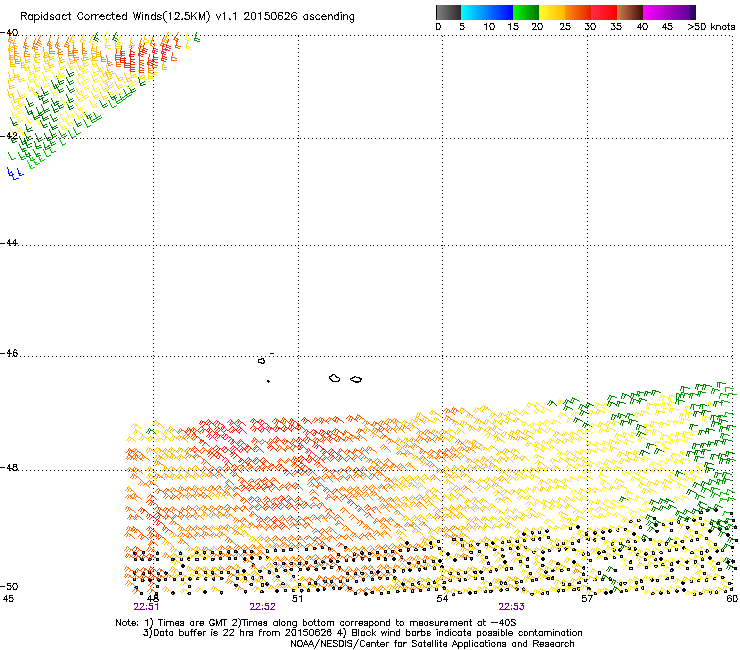Click the blue wind barbs below -42 latitude

click(x=15, y=173)
